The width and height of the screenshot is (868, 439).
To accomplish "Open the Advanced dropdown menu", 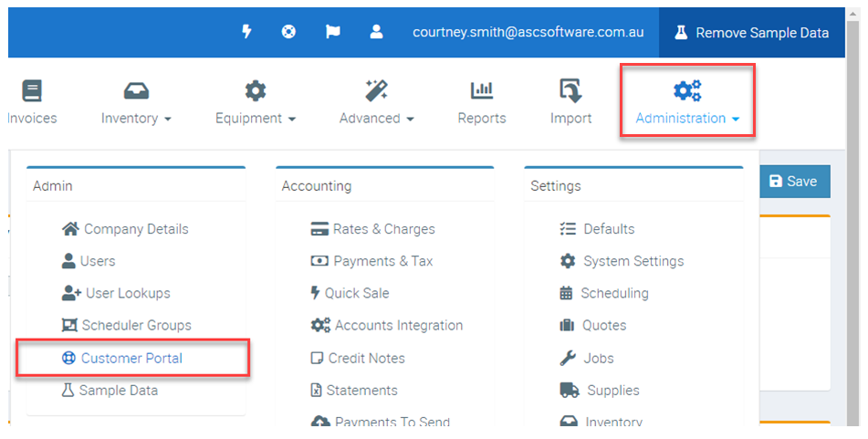I will (376, 118).
